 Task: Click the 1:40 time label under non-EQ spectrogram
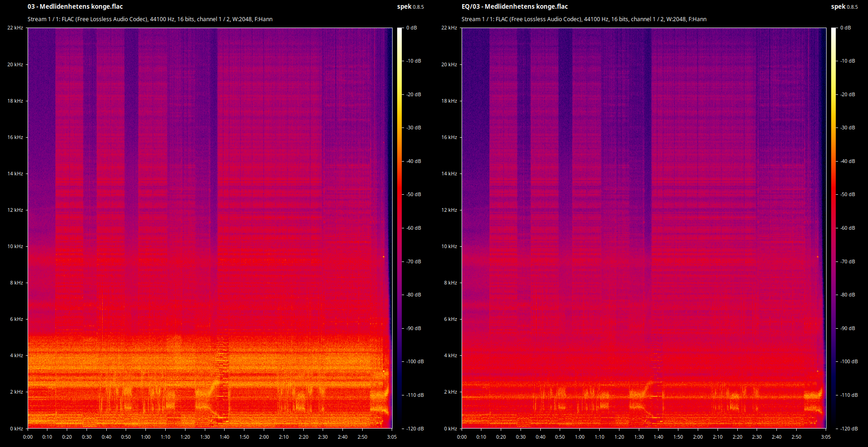224,437
